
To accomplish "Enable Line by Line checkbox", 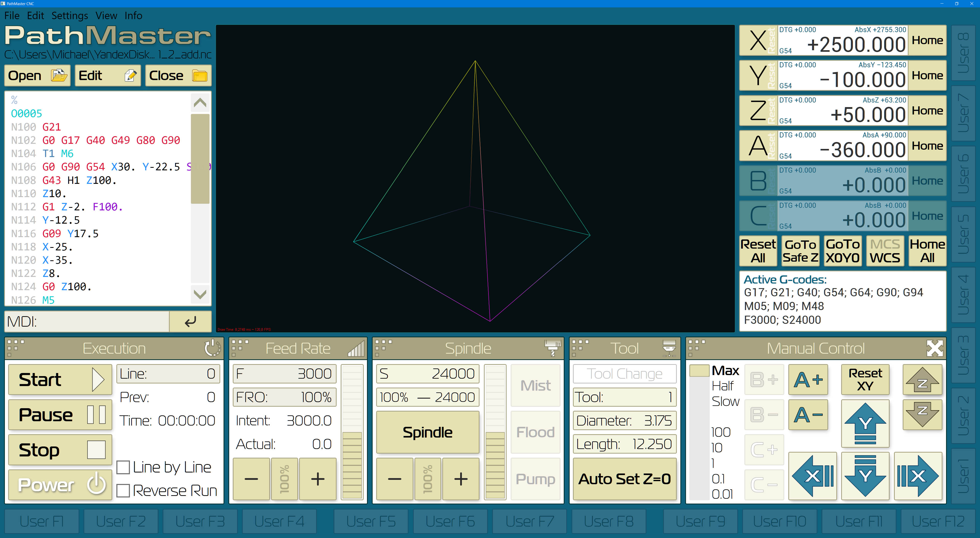I will [x=123, y=467].
